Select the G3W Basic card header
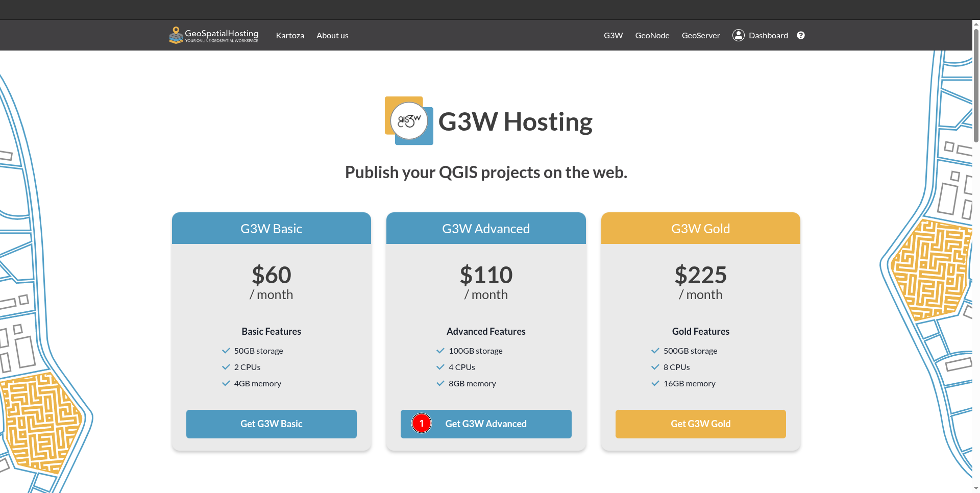The height and width of the screenshot is (493, 980). coord(272,228)
